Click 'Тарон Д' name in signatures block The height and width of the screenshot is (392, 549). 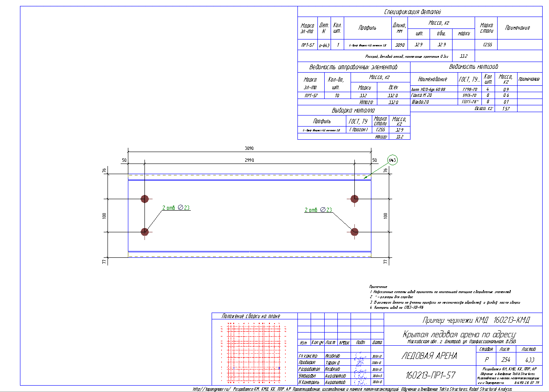coord(332,362)
